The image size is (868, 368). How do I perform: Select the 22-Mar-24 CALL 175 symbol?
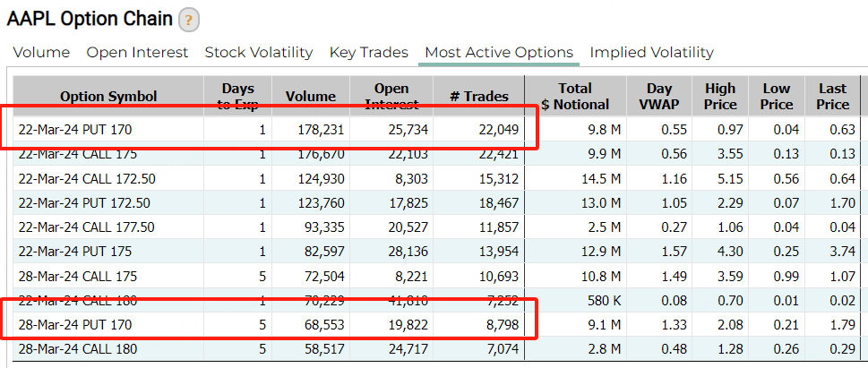click(x=78, y=154)
